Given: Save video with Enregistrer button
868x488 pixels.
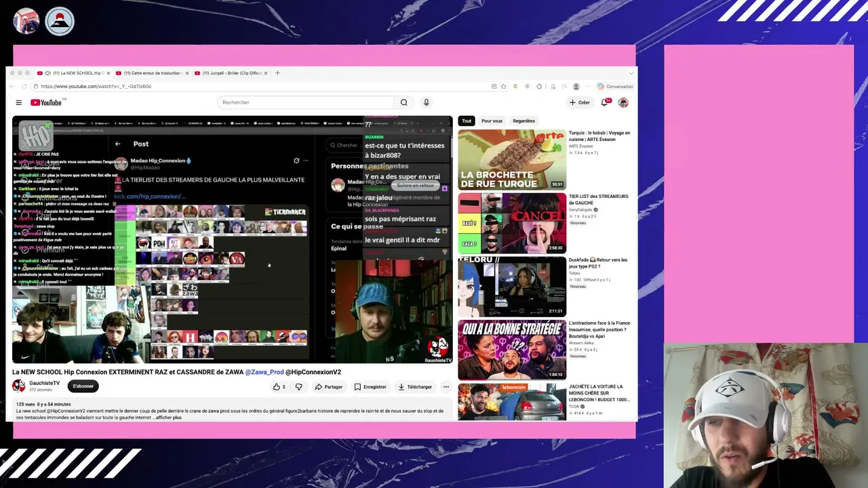Looking at the screenshot, I should [x=370, y=387].
